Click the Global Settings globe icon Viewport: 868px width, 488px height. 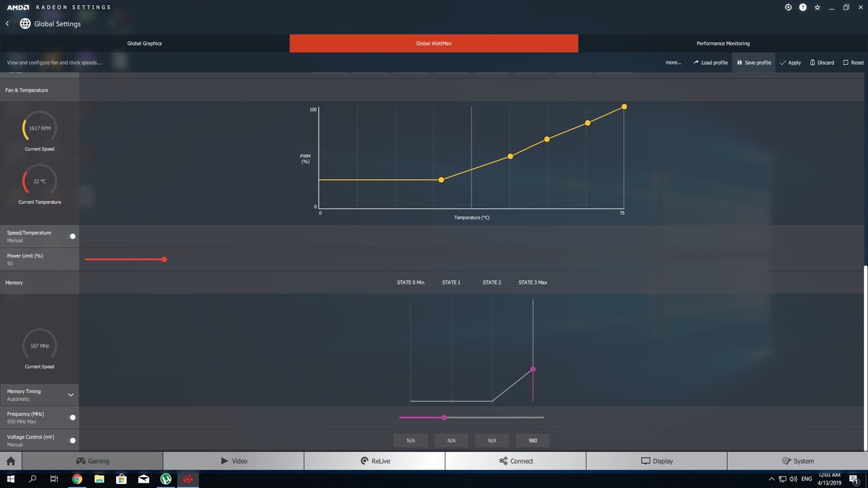click(x=25, y=24)
